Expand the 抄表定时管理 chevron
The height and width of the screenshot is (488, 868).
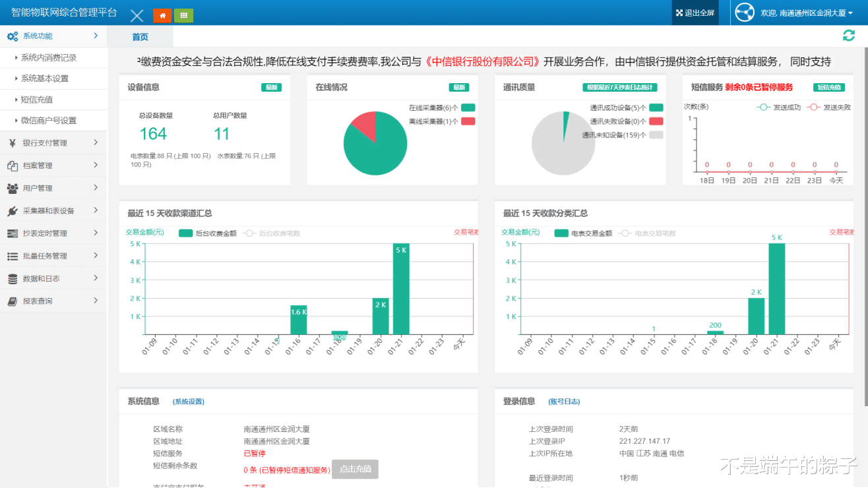point(96,232)
